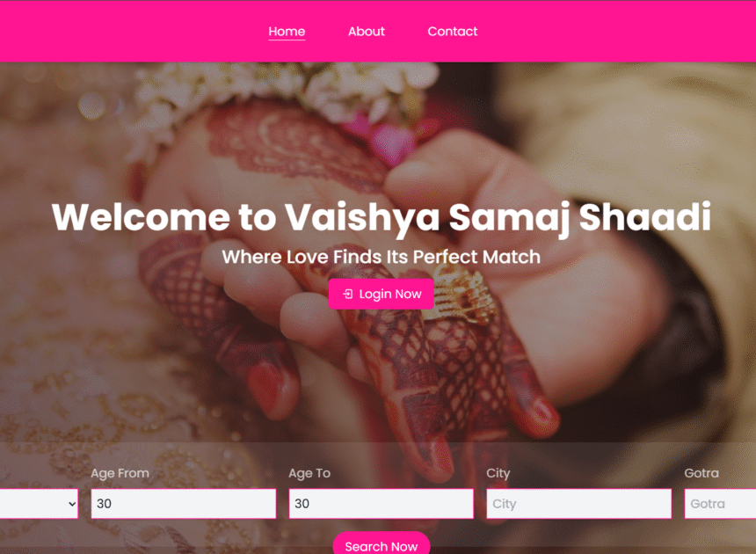
Task: Click the Welcome to Vaishya Samaj Shaadi heading
Action: pyautogui.click(x=382, y=217)
